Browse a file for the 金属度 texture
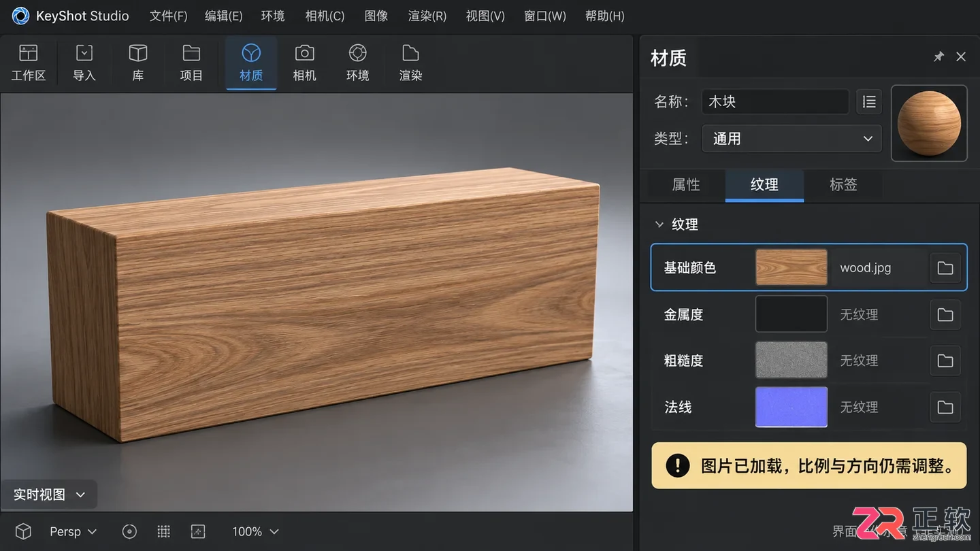The image size is (980, 551). 945,314
